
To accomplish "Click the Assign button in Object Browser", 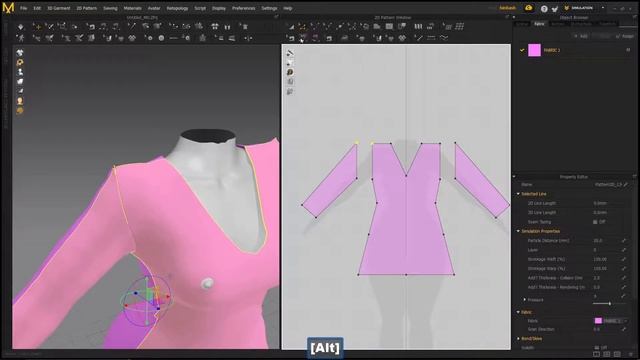I will coord(625,36).
